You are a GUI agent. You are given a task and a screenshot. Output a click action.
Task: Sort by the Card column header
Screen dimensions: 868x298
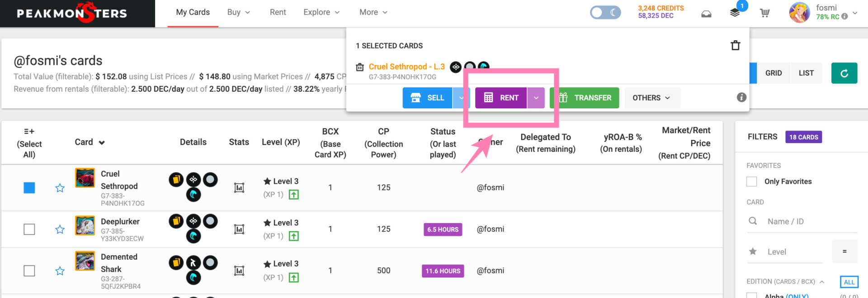click(x=90, y=142)
